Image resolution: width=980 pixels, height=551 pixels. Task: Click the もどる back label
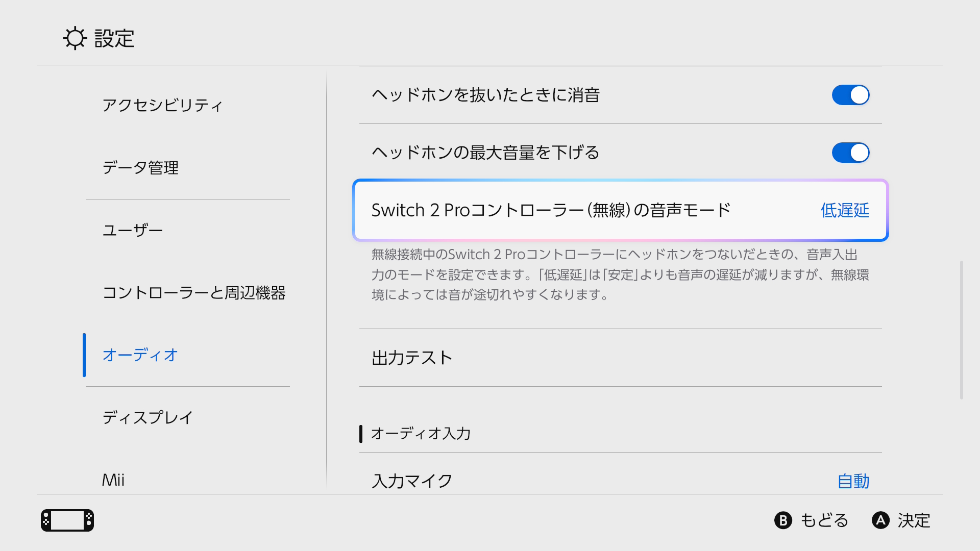coord(824,520)
